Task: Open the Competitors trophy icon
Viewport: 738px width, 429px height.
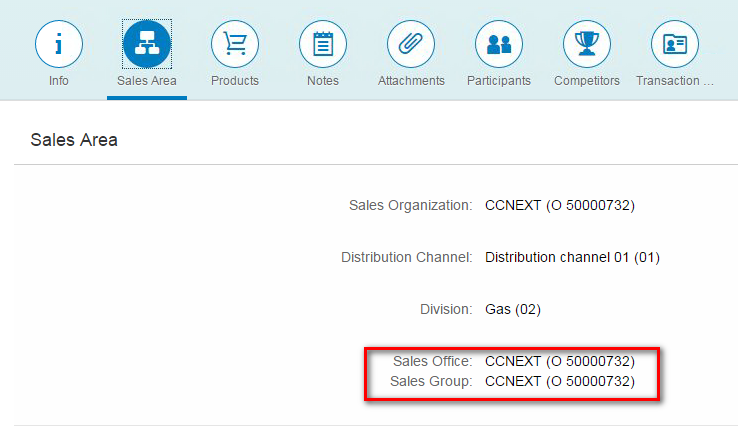Action: [587, 44]
